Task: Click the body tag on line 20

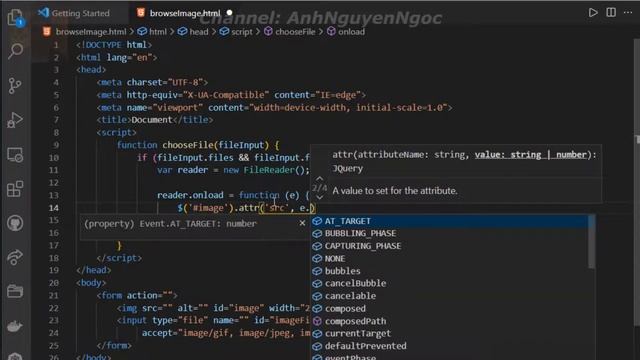Action: pos(91,283)
